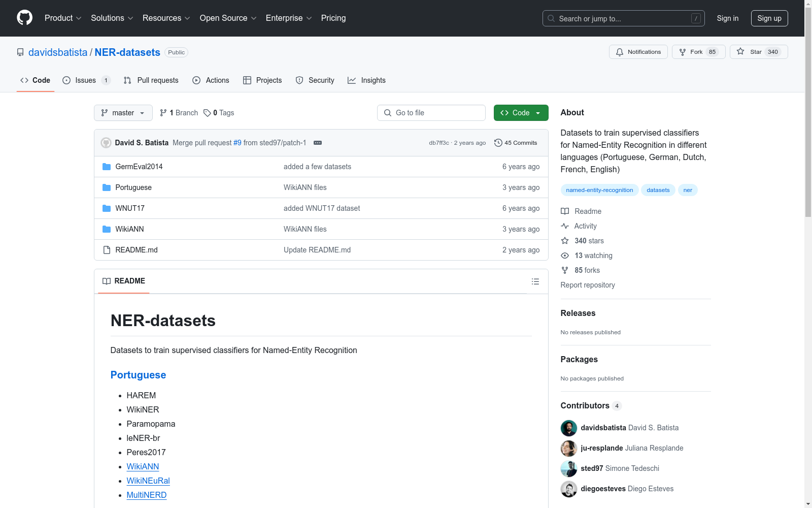Switch to the Security tab
The height and width of the screenshot is (508, 812).
coord(315,80)
